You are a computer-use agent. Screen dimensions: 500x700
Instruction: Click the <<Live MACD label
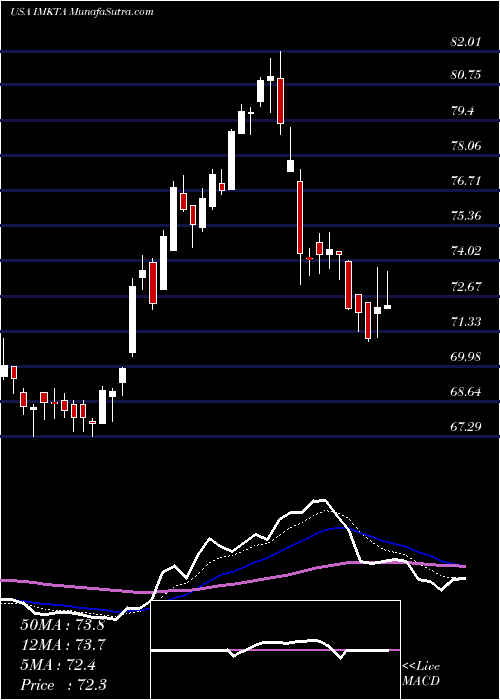[421, 674]
